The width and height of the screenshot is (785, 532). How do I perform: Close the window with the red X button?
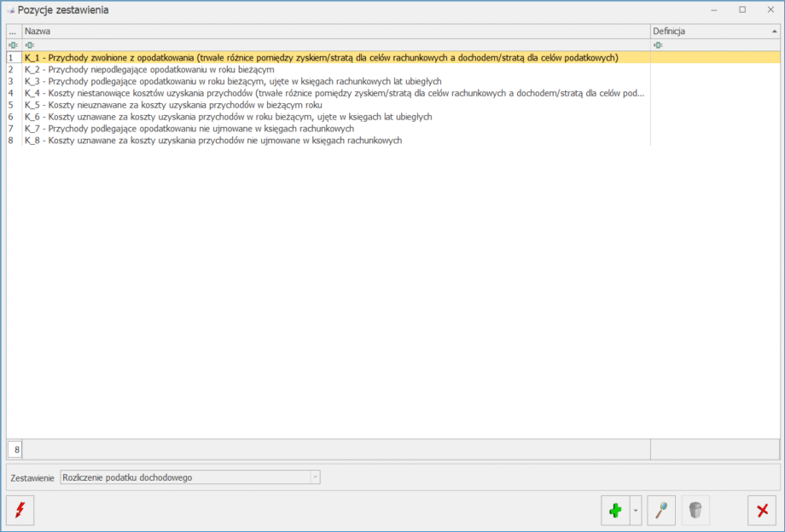tap(762, 510)
